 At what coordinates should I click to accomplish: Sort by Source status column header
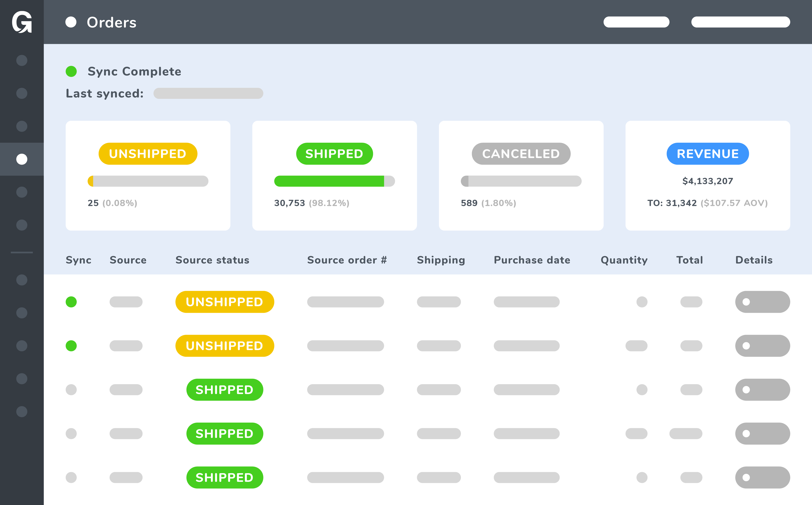212,260
